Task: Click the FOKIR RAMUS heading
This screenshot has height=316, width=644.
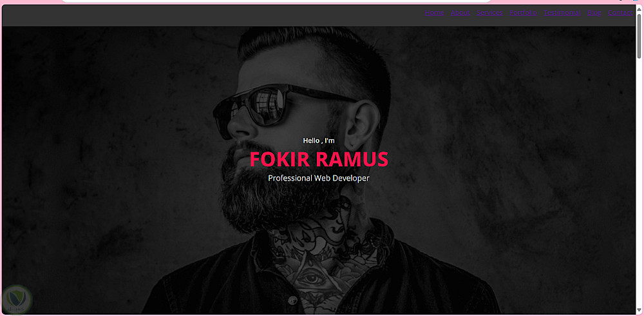Action: (x=319, y=159)
